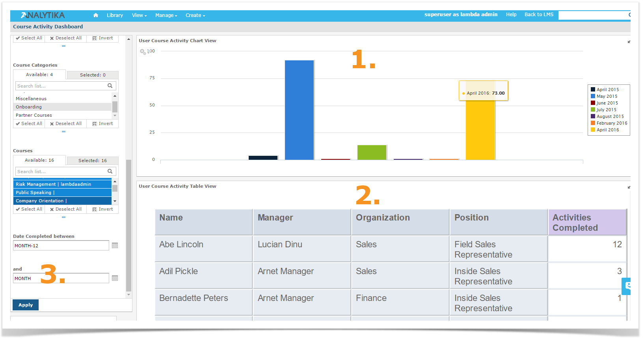Click the Home icon in navbar
Viewport: 644px width, 340px height.
click(95, 15)
